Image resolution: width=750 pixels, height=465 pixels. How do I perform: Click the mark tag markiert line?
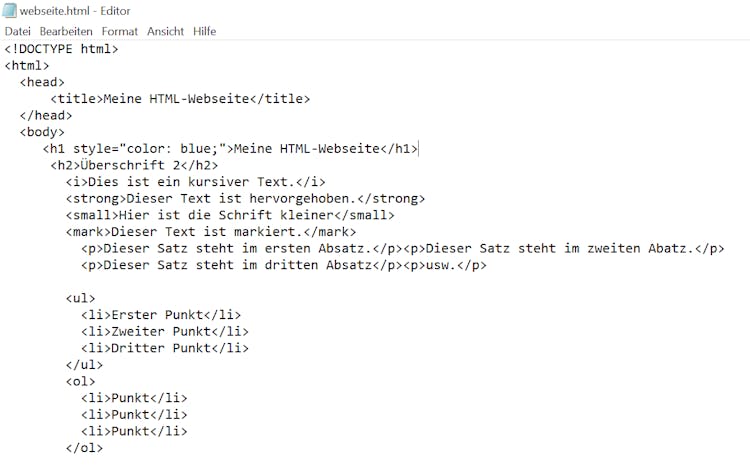(211, 232)
